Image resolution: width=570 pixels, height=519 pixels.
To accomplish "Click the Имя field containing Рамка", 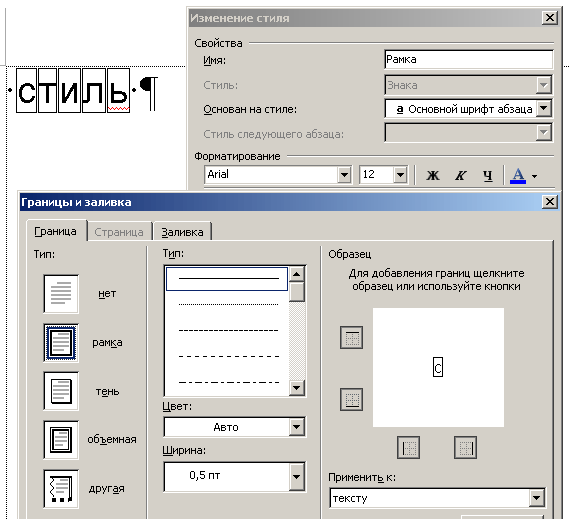I will point(469,59).
